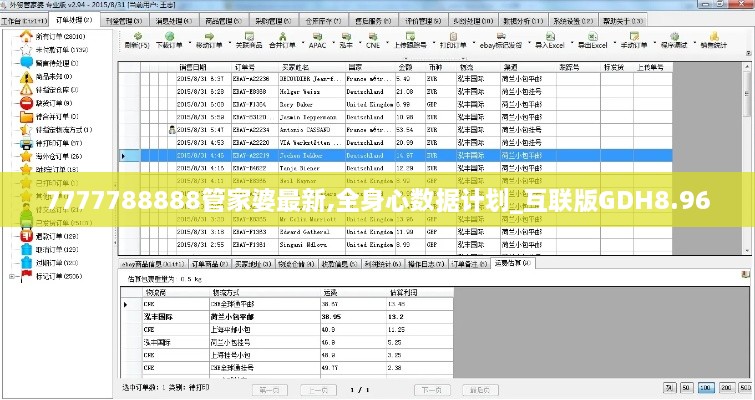Select order row for Tanja Biener
The height and width of the screenshot is (400, 755).
coord(395,168)
